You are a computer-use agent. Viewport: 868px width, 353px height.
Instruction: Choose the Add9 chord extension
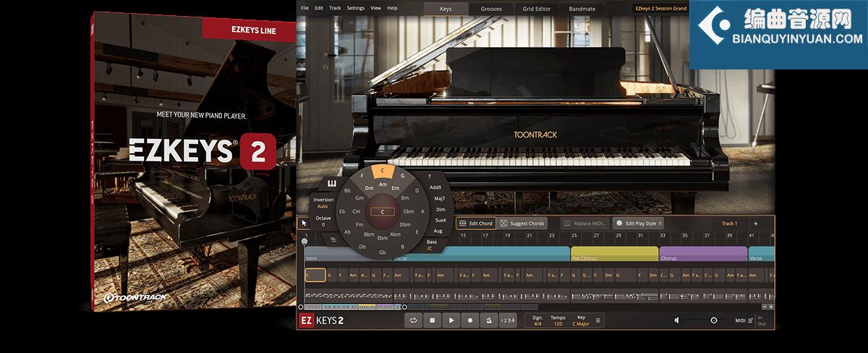435,187
